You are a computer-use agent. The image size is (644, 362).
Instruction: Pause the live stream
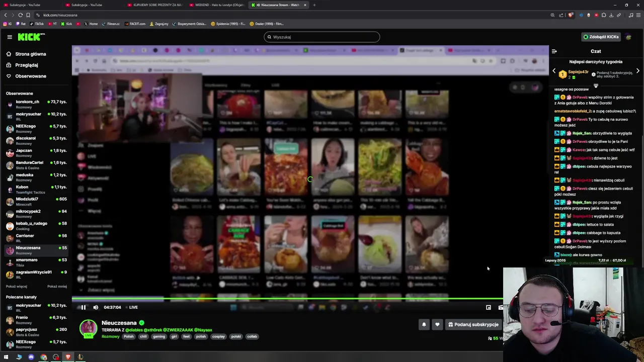[x=84, y=307]
